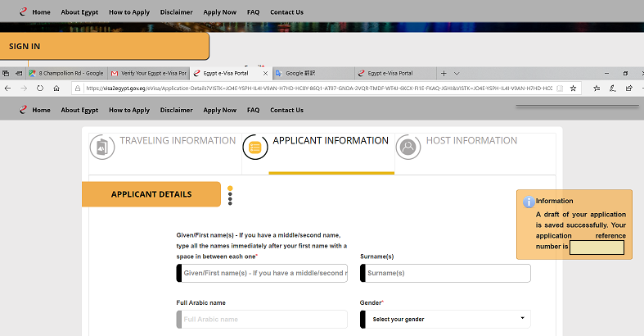The image size is (644, 336).
Task: Click the Information notification title
Action: click(555, 201)
